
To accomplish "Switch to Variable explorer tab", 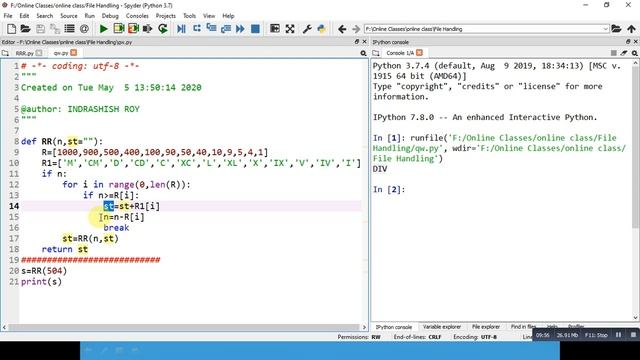I will 442,327.
